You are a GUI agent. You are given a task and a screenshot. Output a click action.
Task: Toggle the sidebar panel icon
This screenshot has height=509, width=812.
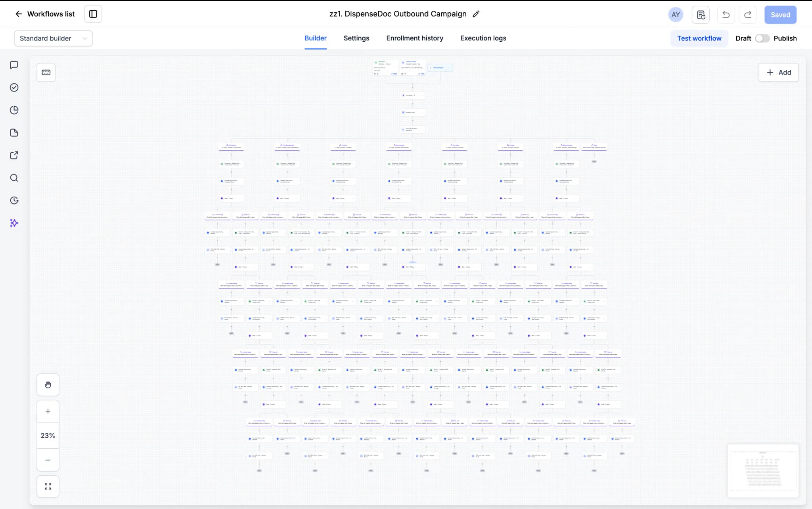click(93, 14)
